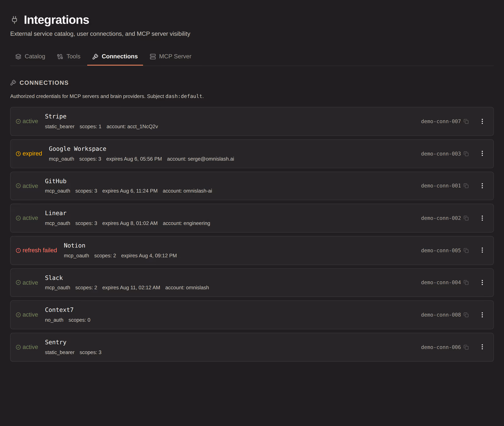This screenshot has width=504, height=426.
Task: Open the Sentry connection options menu
Action: 482,347
